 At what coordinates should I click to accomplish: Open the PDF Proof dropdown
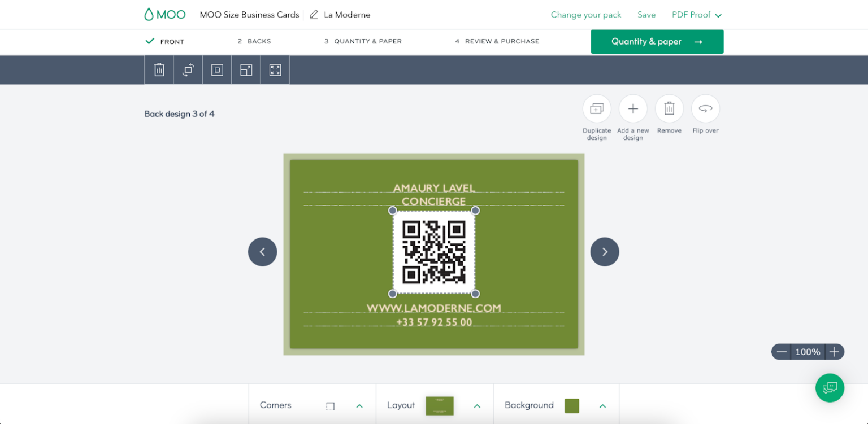[x=696, y=15]
